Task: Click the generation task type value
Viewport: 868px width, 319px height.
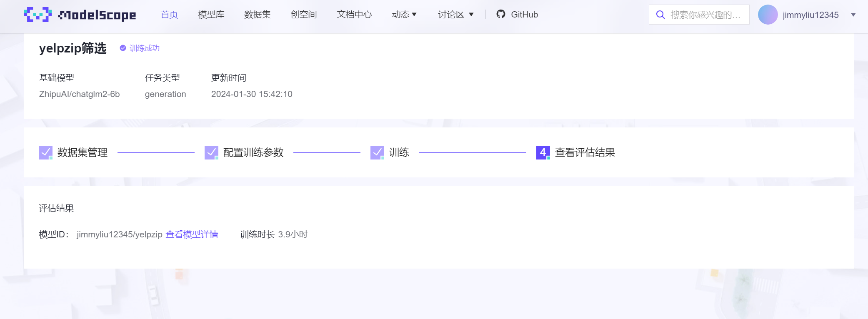Action: (x=165, y=94)
